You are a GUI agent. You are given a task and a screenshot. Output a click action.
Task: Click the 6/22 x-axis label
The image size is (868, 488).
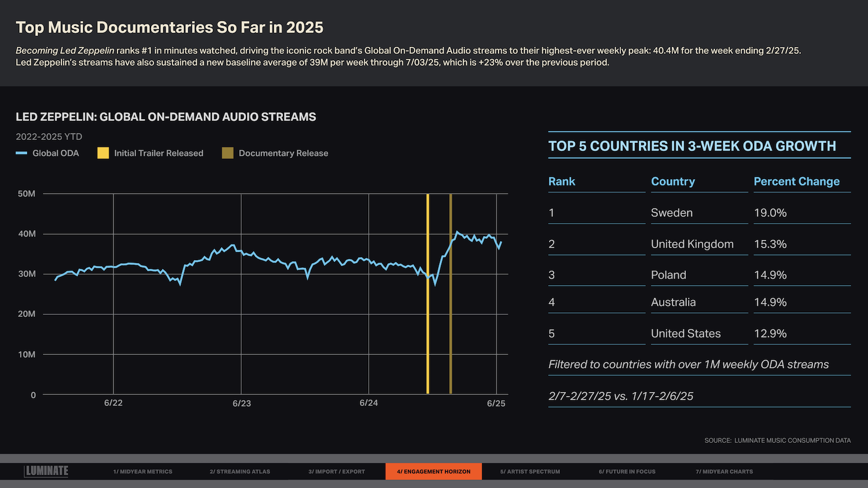point(113,403)
